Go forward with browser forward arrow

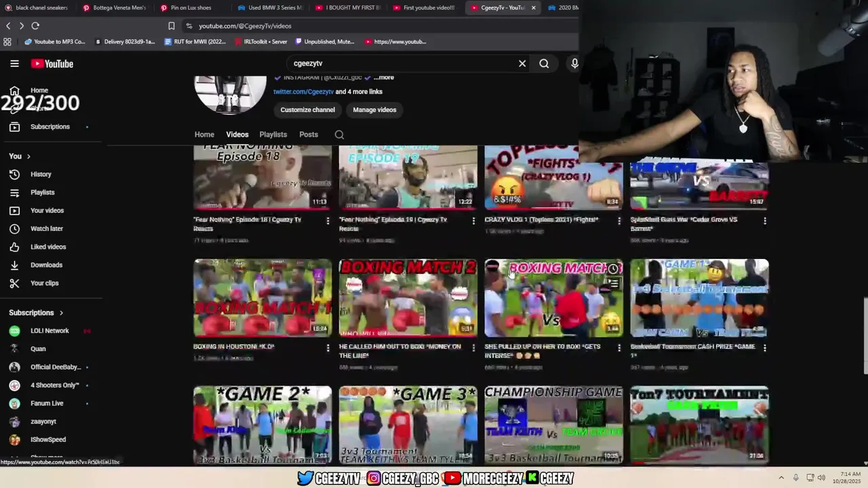point(22,26)
